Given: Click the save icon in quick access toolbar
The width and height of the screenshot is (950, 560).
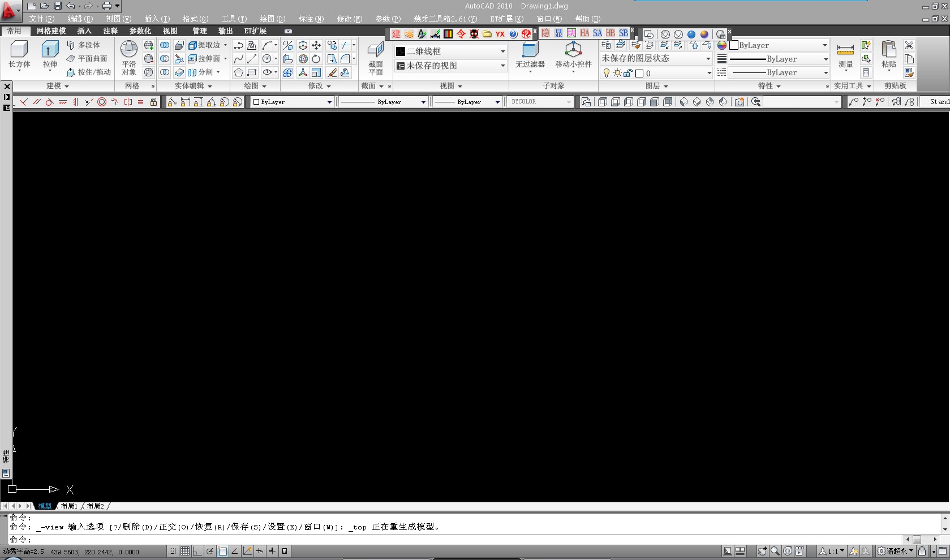Looking at the screenshot, I should pyautogui.click(x=57, y=6).
